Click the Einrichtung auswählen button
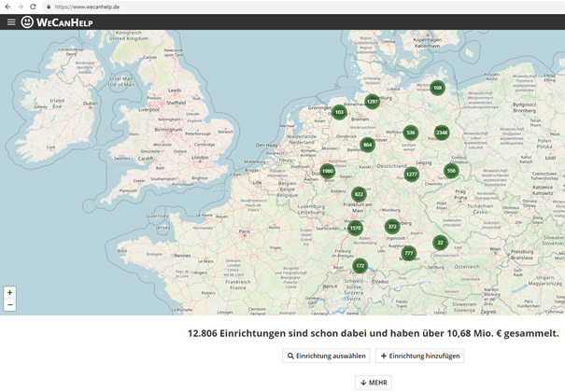 (326, 356)
